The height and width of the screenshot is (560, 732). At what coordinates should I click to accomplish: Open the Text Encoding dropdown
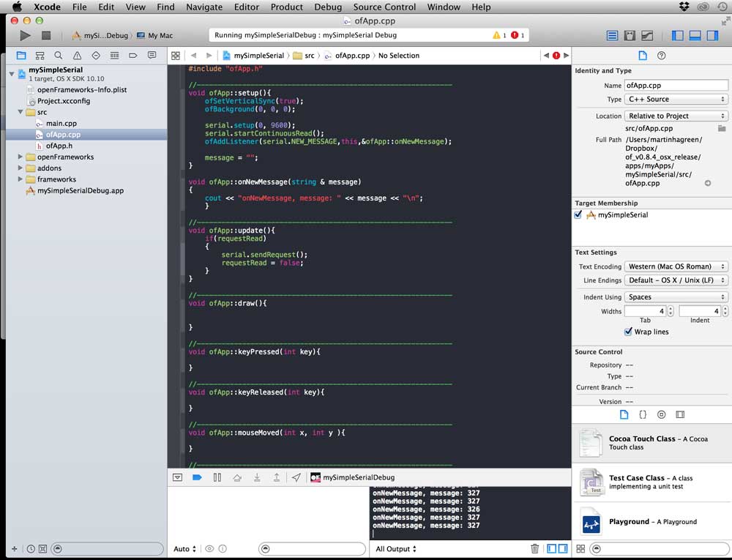(676, 266)
